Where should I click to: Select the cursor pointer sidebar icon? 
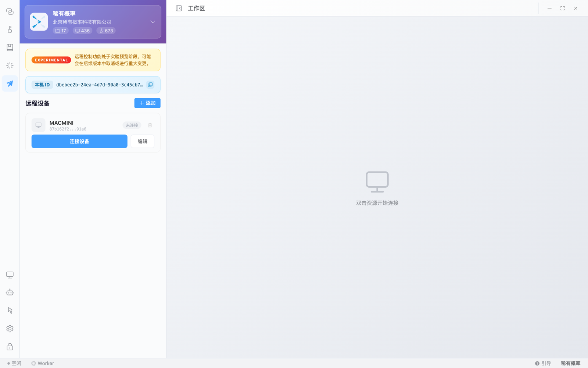click(10, 311)
